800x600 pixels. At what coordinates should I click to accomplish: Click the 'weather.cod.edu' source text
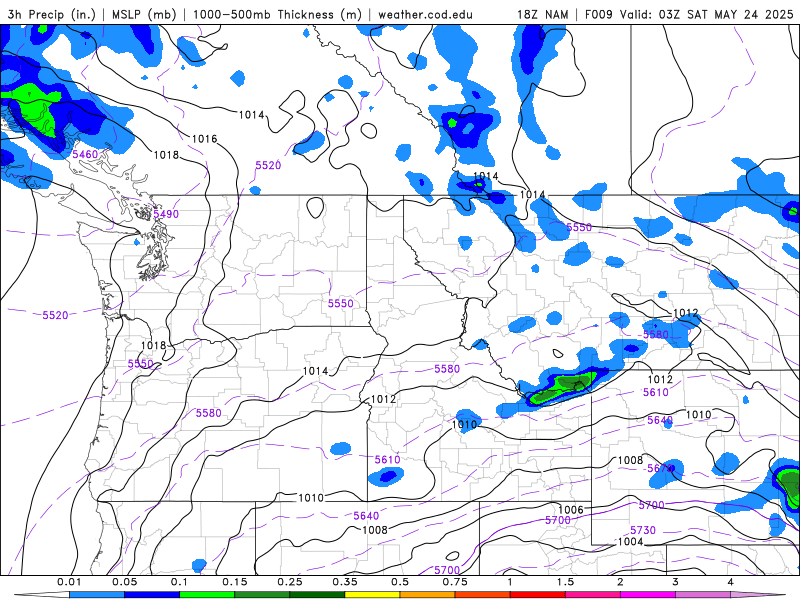pyautogui.click(x=425, y=14)
